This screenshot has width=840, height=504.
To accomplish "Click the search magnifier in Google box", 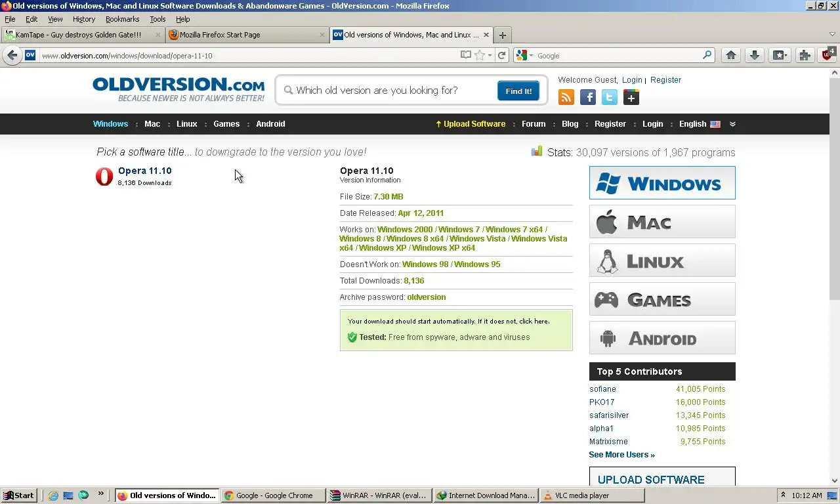I will (707, 56).
